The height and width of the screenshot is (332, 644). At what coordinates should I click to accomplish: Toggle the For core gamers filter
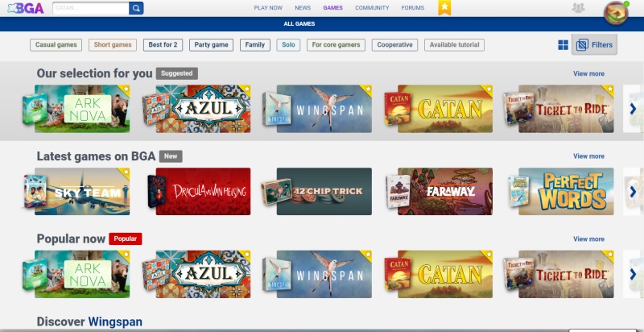(x=336, y=45)
